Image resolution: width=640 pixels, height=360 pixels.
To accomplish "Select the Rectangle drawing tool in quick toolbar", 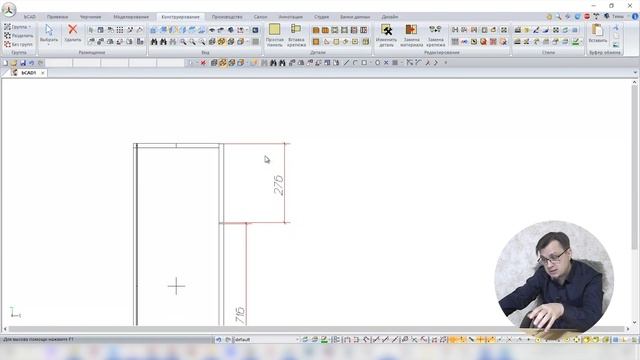I will point(364,63).
